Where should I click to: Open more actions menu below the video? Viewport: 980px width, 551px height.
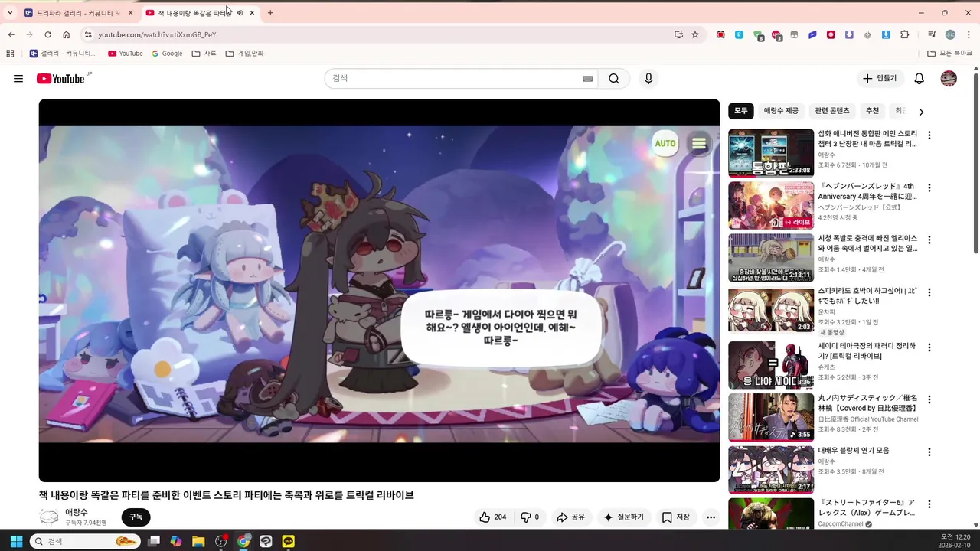[710, 517]
